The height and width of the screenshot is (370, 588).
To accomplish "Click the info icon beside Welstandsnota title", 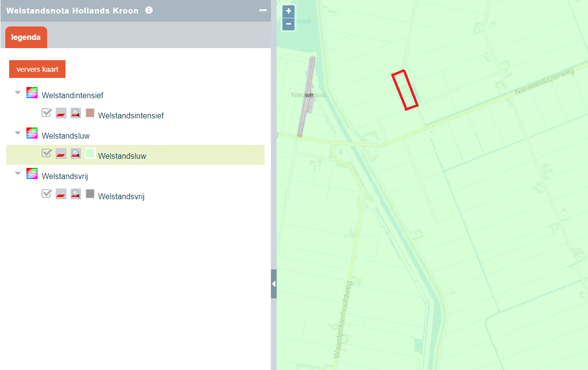I will tap(149, 10).
